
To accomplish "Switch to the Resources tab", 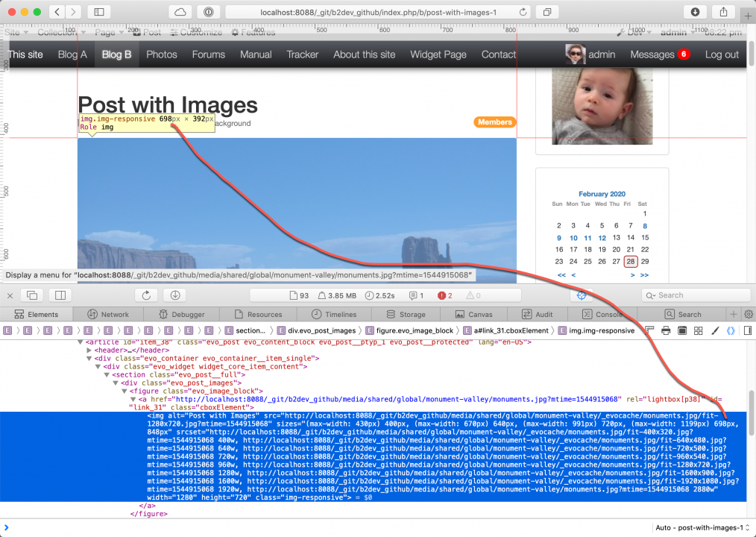I will pos(258,314).
